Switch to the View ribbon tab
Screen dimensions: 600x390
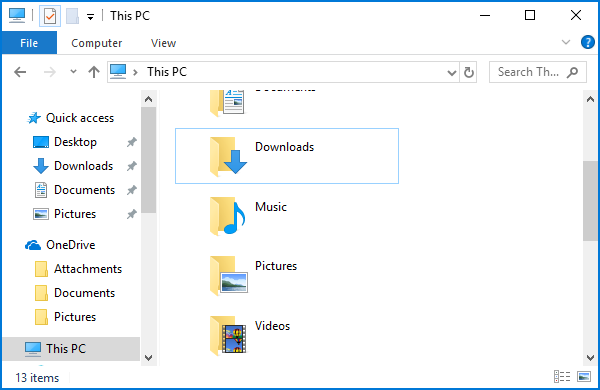(x=163, y=43)
